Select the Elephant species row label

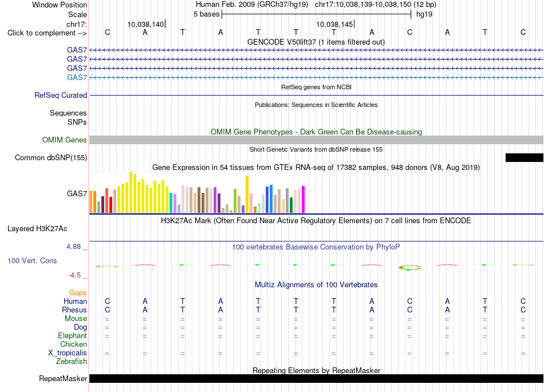[x=72, y=335]
